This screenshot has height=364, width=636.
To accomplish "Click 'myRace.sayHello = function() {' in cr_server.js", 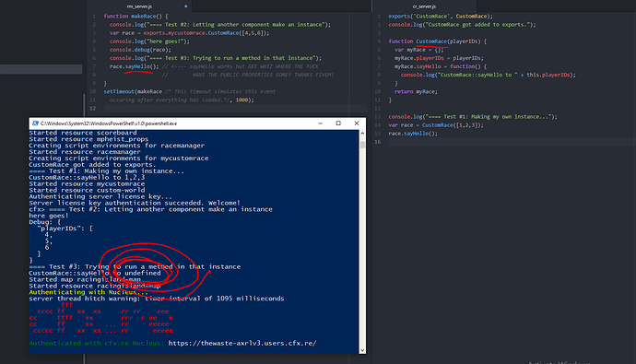I will tap(441, 66).
